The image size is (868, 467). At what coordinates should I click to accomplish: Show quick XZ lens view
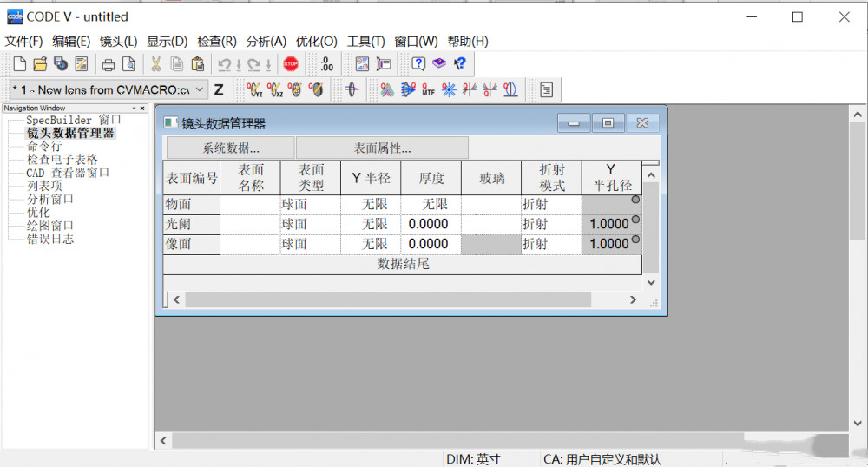(274, 89)
